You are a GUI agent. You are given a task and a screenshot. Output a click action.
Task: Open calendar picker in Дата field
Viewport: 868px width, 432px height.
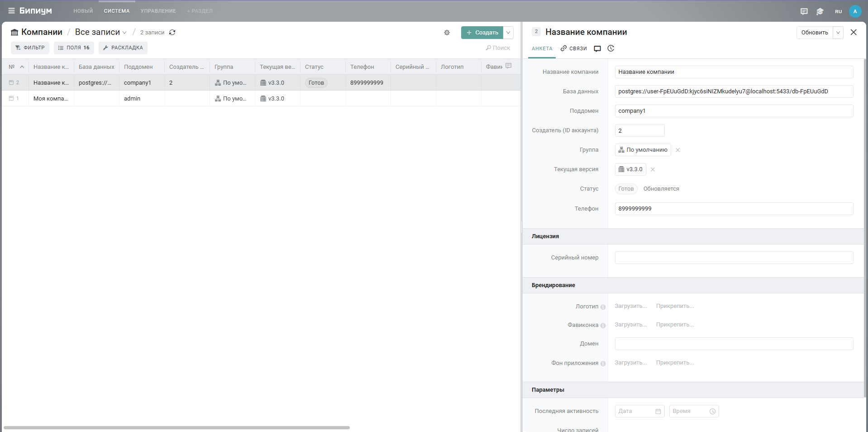[x=658, y=411]
